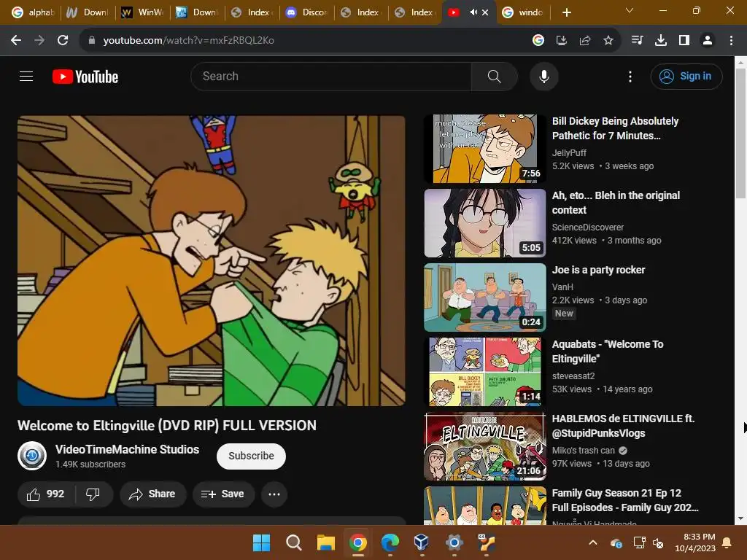Open VideoTimeMachine Studios channel avatar
Image resolution: width=747 pixels, height=560 pixels.
(32, 456)
